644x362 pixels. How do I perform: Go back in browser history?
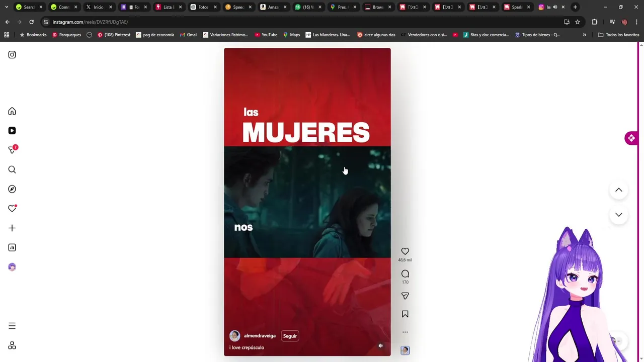7,22
